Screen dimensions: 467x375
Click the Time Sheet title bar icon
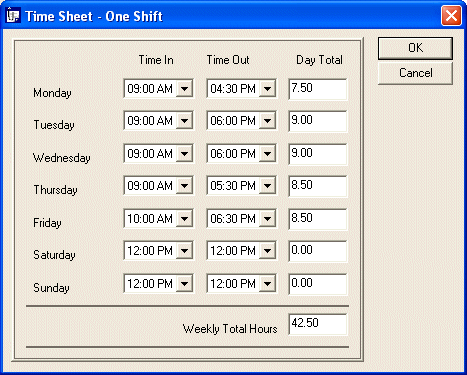click(x=13, y=15)
